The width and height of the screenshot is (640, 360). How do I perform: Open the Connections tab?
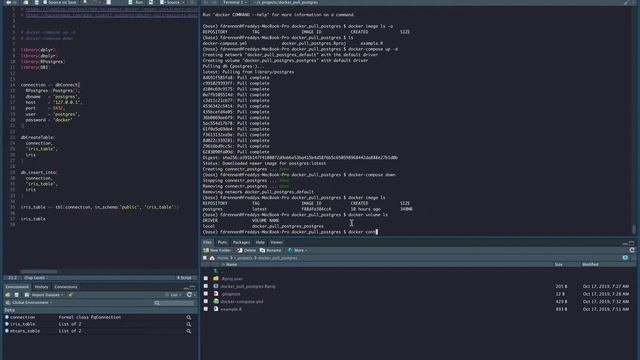[x=66, y=287]
